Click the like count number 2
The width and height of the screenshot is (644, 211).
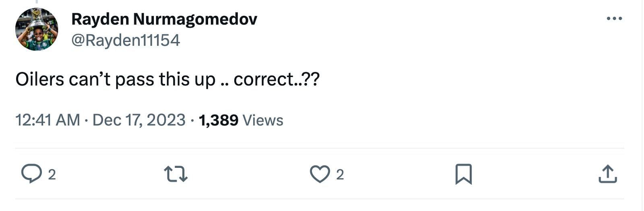tap(340, 175)
